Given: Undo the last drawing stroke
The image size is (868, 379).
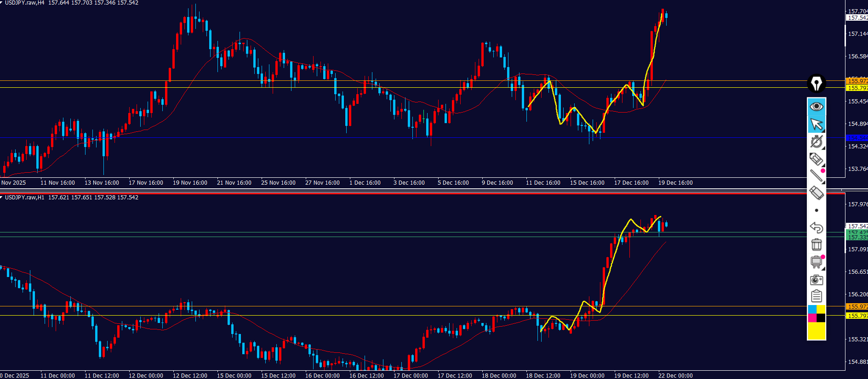Looking at the screenshot, I should click(x=817, y=227).
